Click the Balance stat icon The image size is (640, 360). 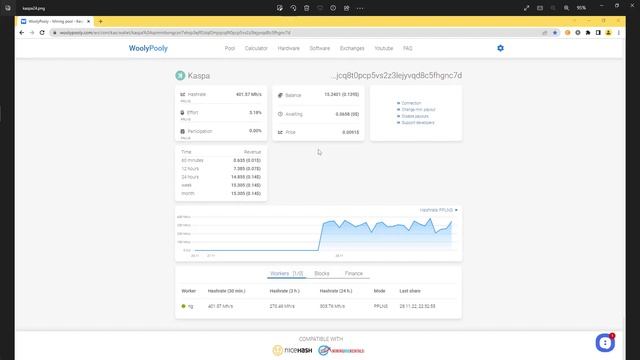pos(280,95)
